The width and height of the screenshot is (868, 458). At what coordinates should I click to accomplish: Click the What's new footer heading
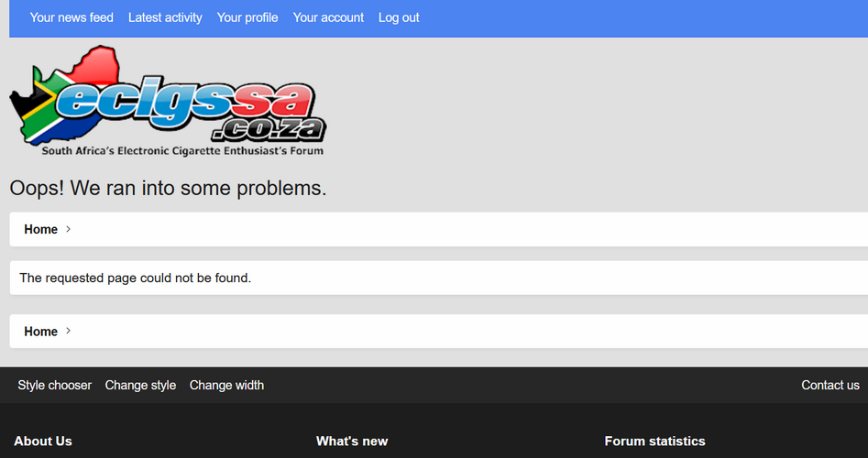352,441
